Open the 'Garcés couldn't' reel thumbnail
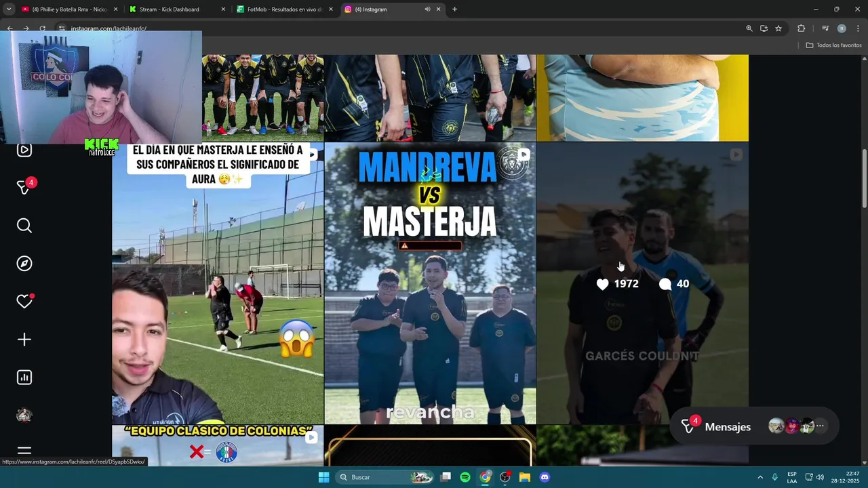This screenshot has width=868, height=488. point(642,283)
